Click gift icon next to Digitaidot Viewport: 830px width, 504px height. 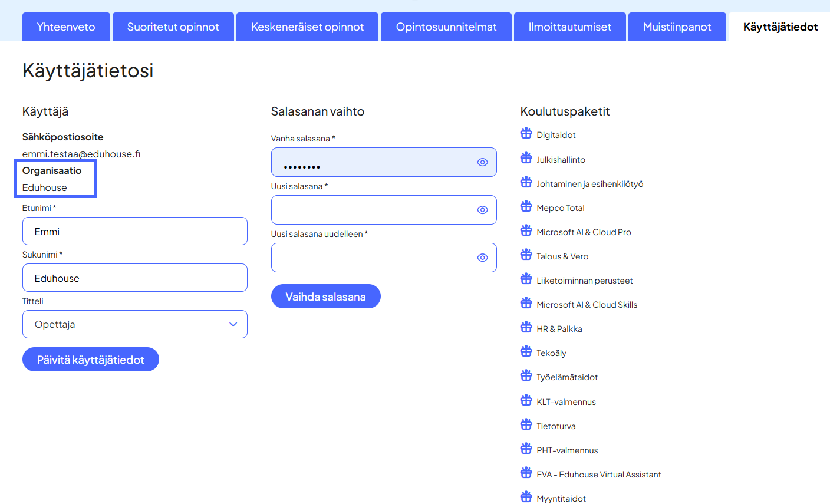(526, 134)
